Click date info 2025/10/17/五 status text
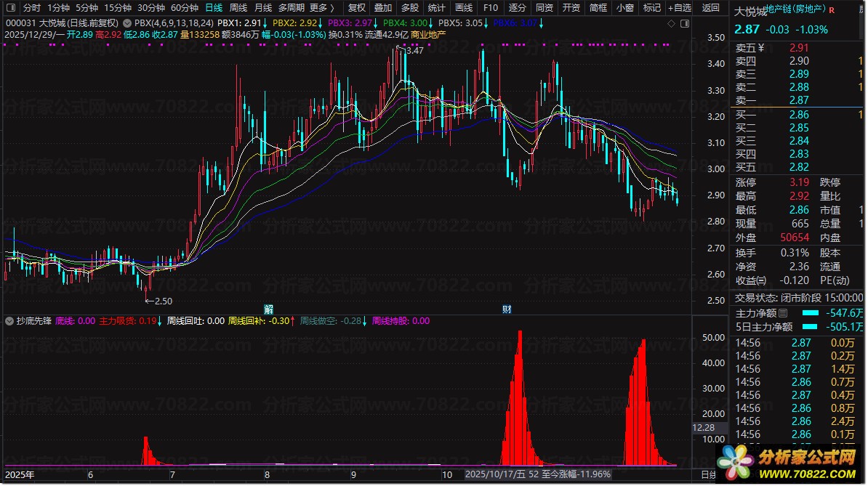 coord(495,474)
